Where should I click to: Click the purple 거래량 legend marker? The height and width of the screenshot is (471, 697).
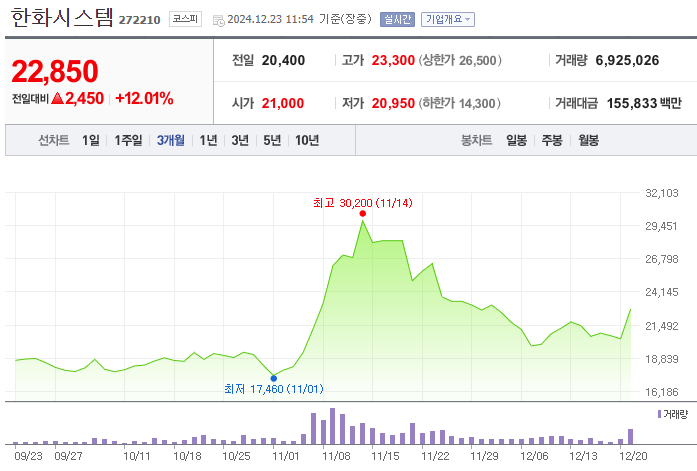point(659,414)
